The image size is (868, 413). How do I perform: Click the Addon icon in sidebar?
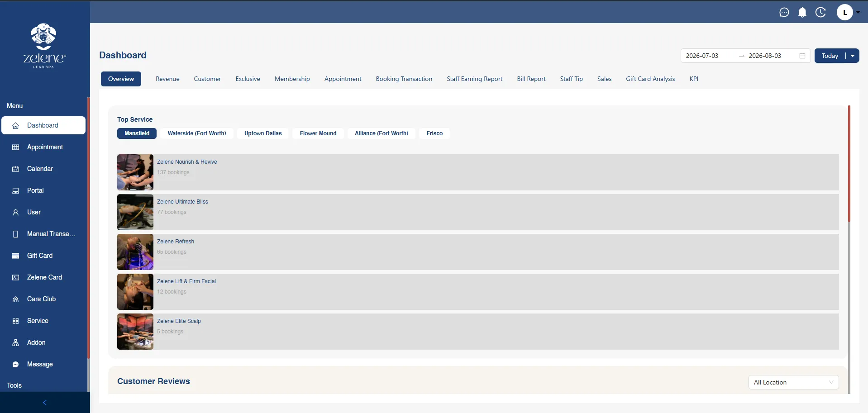(16, 343)
